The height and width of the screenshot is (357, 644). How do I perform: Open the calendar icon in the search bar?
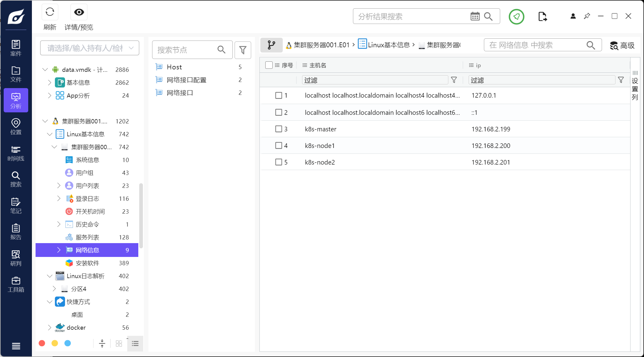[475, 17]
